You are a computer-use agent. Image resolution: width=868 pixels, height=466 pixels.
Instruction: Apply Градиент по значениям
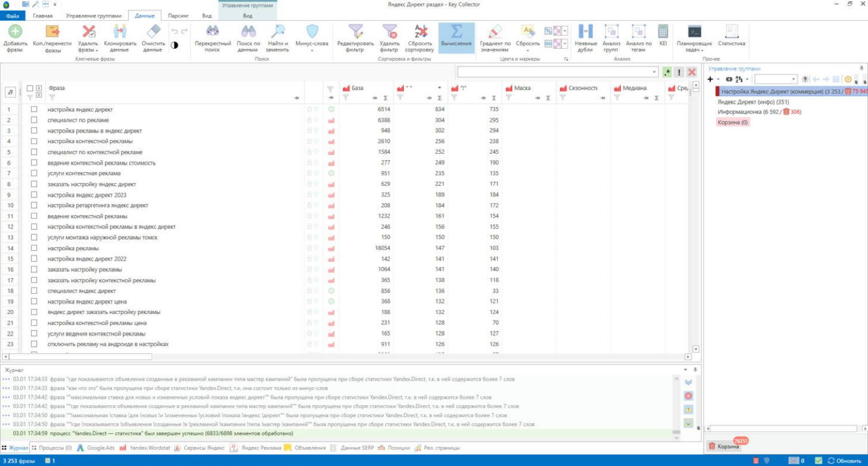[495, 38]
